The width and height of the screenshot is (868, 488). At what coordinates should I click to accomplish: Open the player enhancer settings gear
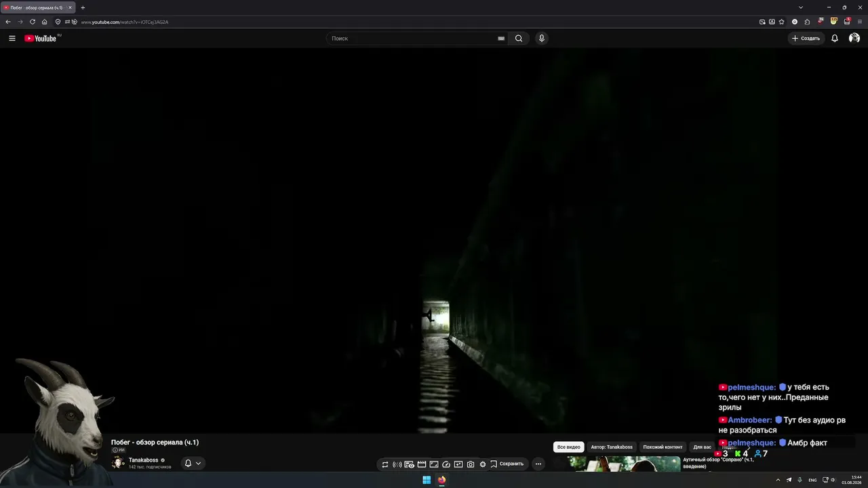[x=483, y=464]
